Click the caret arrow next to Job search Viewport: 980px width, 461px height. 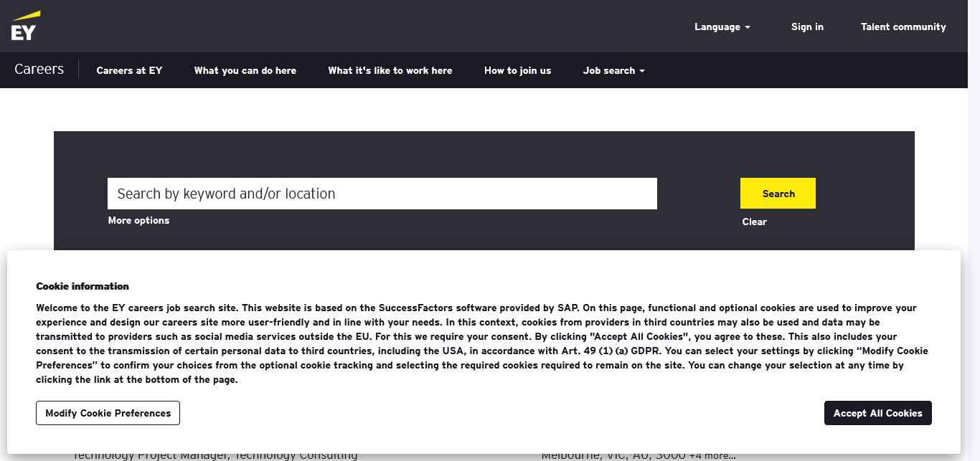pos(642,71)
